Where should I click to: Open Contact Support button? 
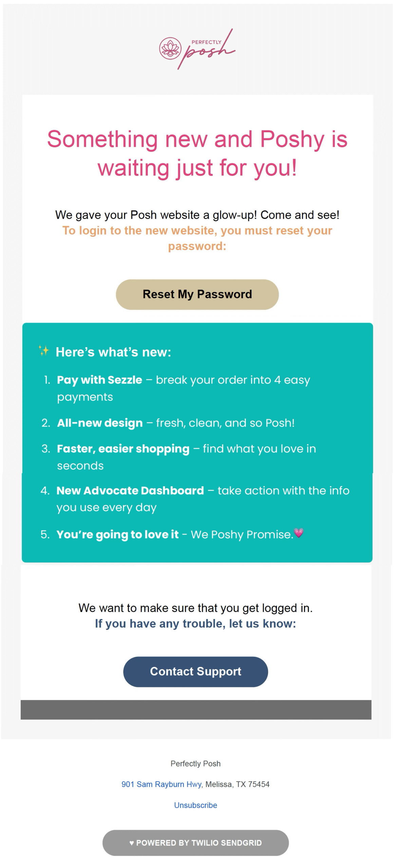[195, 672]
